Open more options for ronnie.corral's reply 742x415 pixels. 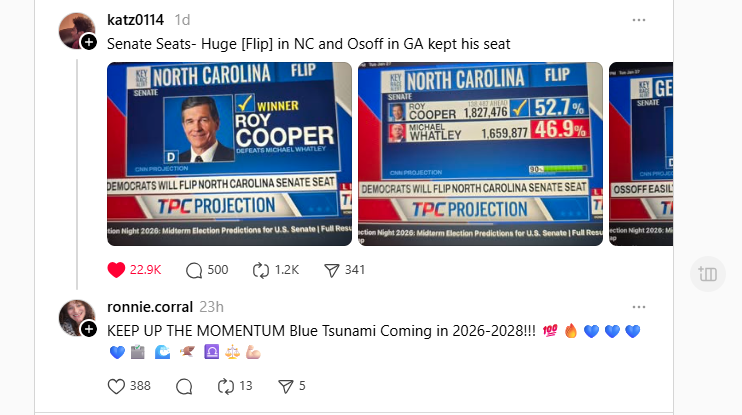pyautogui.click(x=638, y=307)
